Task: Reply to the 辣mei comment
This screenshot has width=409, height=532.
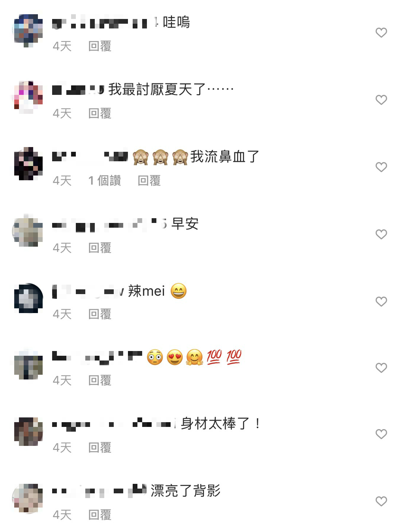Action: 100,314
